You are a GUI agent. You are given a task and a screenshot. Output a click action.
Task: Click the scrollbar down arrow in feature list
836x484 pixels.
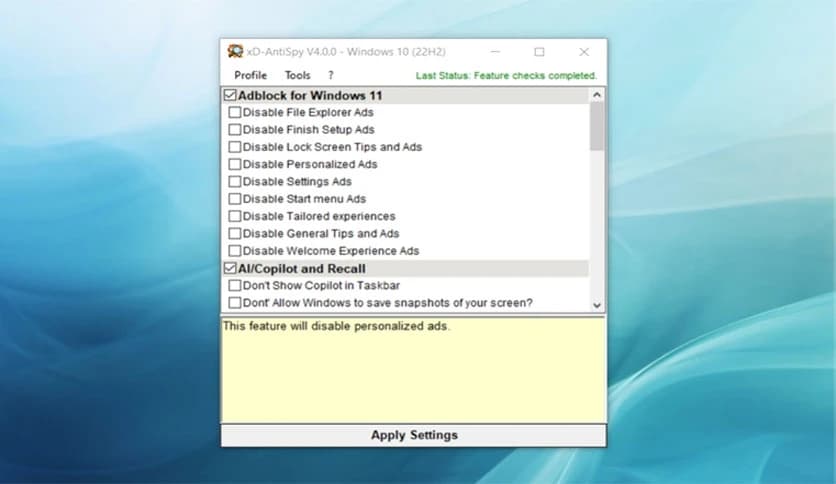point(597,305)
